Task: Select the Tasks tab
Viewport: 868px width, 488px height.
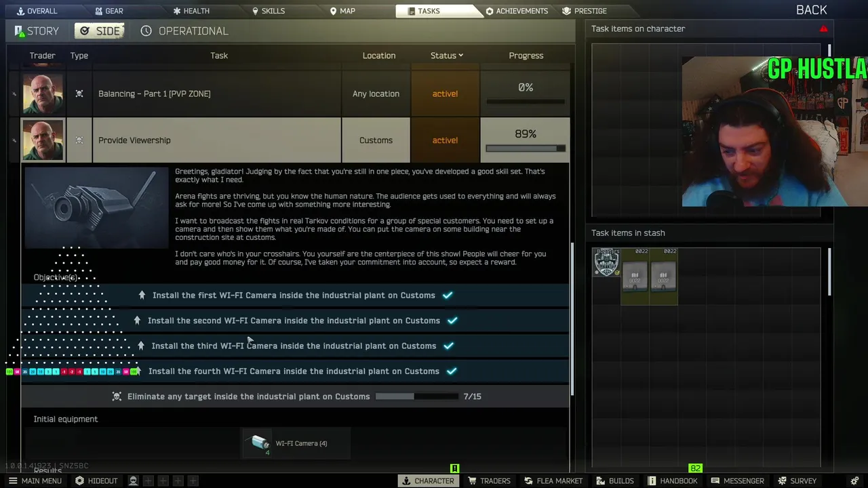Action: point(424,11)
